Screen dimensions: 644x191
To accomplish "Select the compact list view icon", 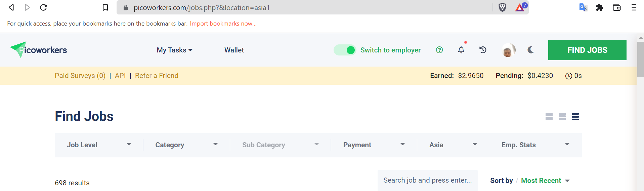I will [x=575, y=116].
